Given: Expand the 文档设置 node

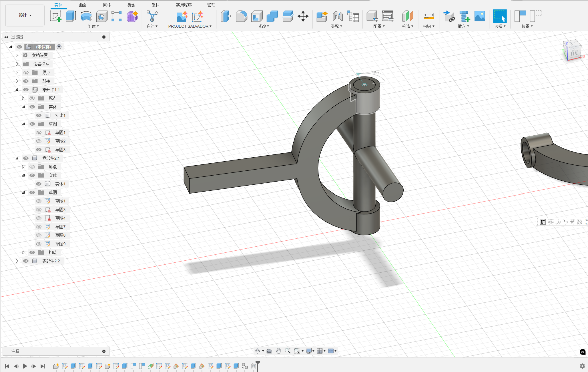Looking at the screenshot, I should tap(17, 55).
